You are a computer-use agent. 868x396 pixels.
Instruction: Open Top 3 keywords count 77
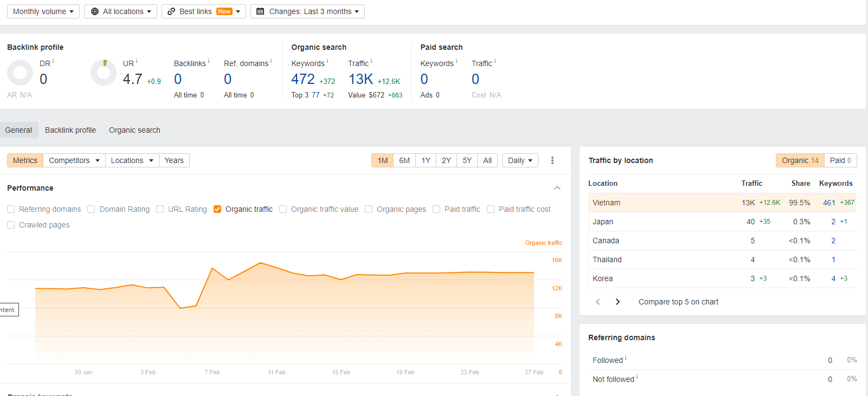316,95
